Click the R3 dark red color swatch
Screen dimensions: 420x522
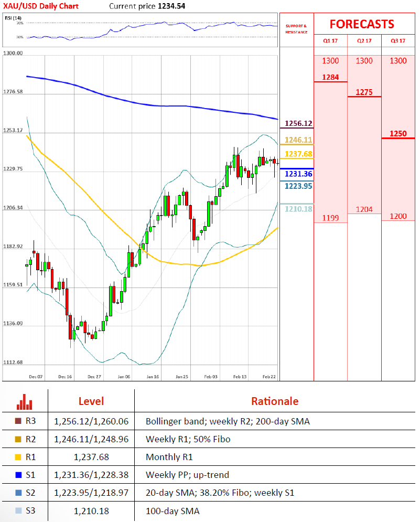tap(18, 421)
